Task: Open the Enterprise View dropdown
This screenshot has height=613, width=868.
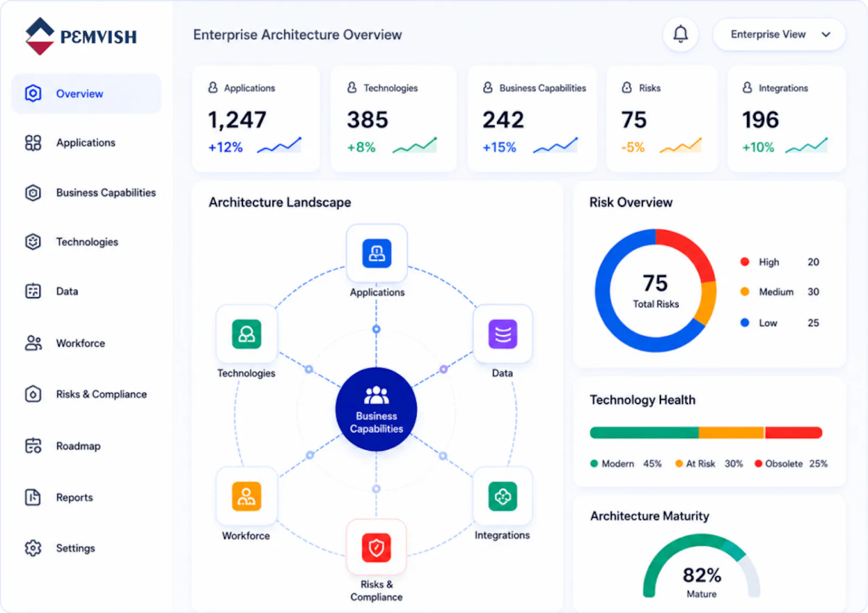Action: 779,34
